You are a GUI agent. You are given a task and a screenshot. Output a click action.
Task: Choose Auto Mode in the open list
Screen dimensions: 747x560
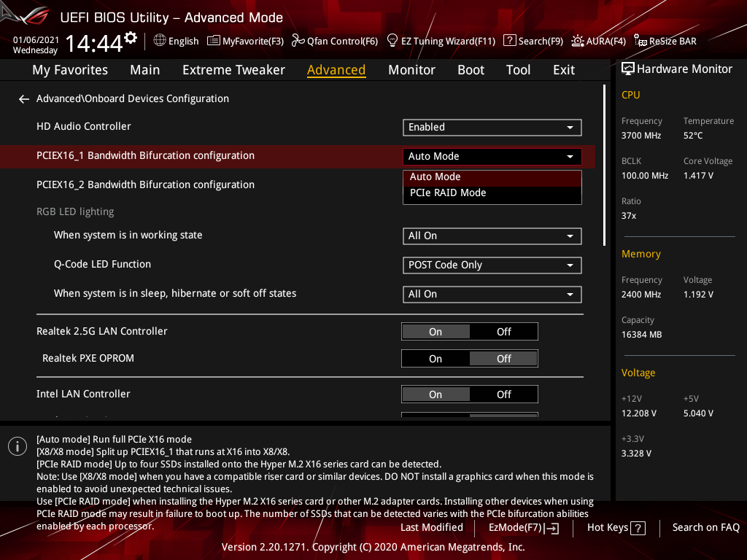click(x=492, y=177)
